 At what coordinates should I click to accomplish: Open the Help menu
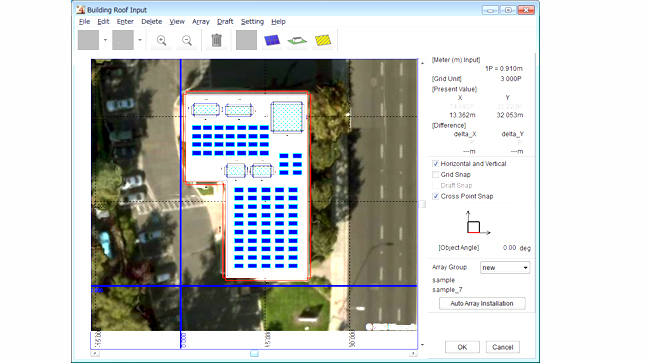pyautogui.click(x=278, y=21)
